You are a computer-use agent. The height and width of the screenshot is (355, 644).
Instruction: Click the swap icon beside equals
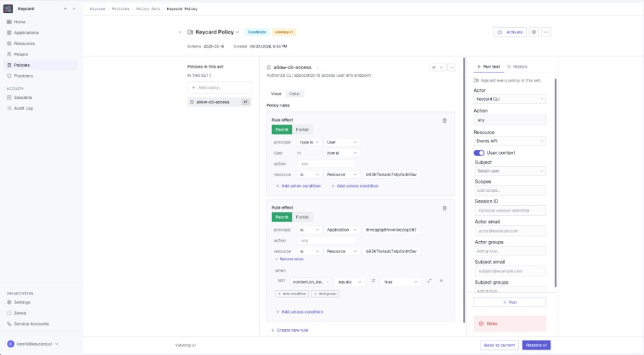pos(373,281)
